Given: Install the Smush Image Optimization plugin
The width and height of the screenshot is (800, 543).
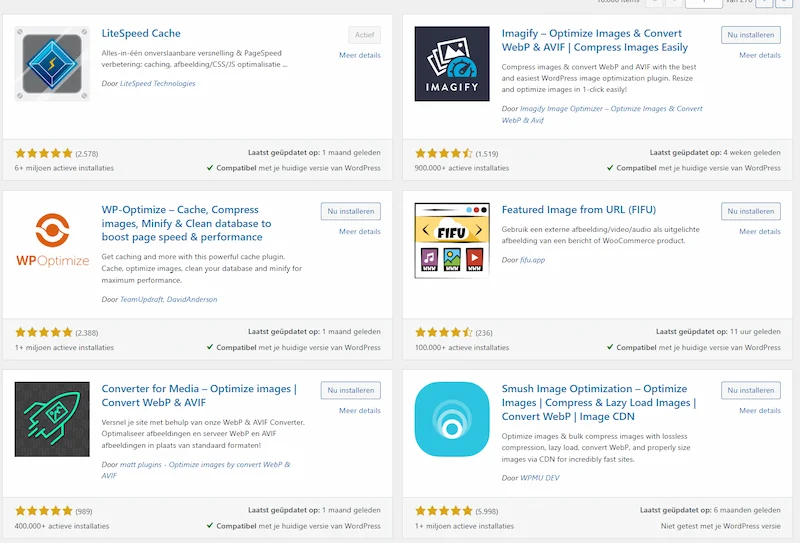Looking at the screenshot, I should (750, 390).
